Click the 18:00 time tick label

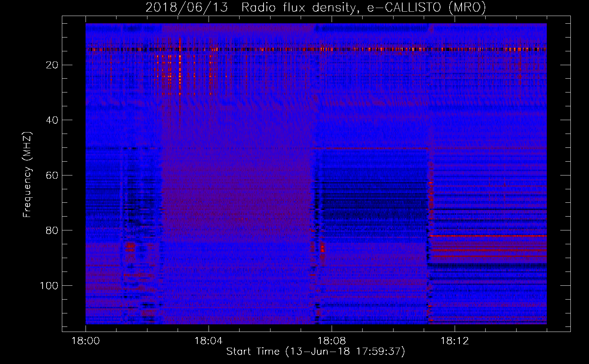[86, 341]
